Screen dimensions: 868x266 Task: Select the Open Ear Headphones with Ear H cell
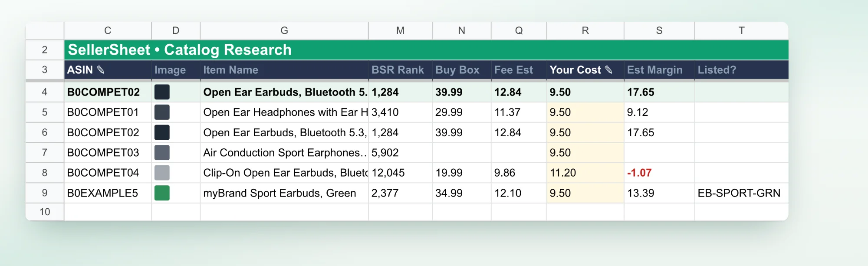click(284, 112)
